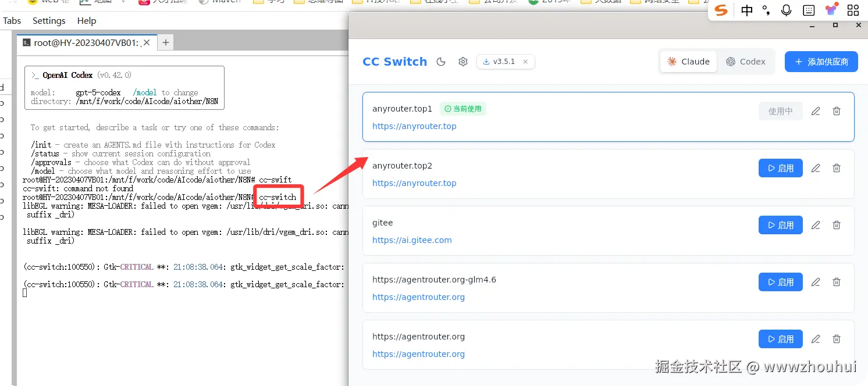
Task: Edit the agentrouter.org-glm4.6 provider
Action: click(x=816, y=282)
